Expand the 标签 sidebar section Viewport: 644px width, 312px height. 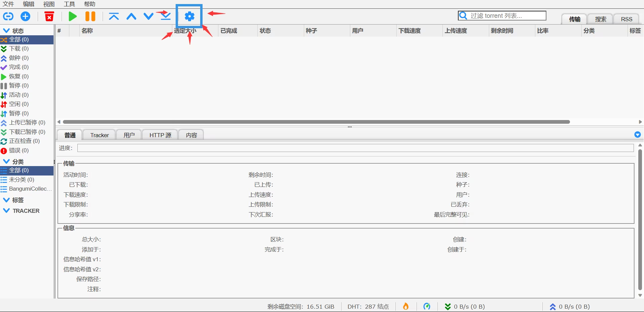click(6, 200)
